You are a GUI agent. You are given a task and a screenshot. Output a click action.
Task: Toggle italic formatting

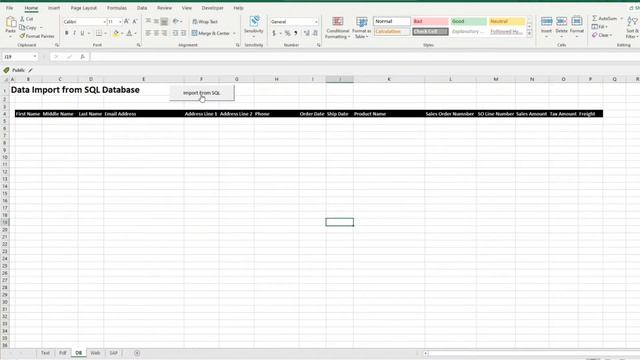pyautogui.click(x=74, y=33)
